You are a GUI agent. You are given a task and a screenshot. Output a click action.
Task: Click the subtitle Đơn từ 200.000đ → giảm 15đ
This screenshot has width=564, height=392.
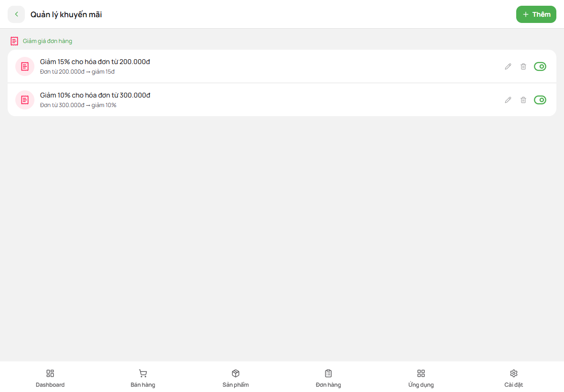(x=77, y=72)
